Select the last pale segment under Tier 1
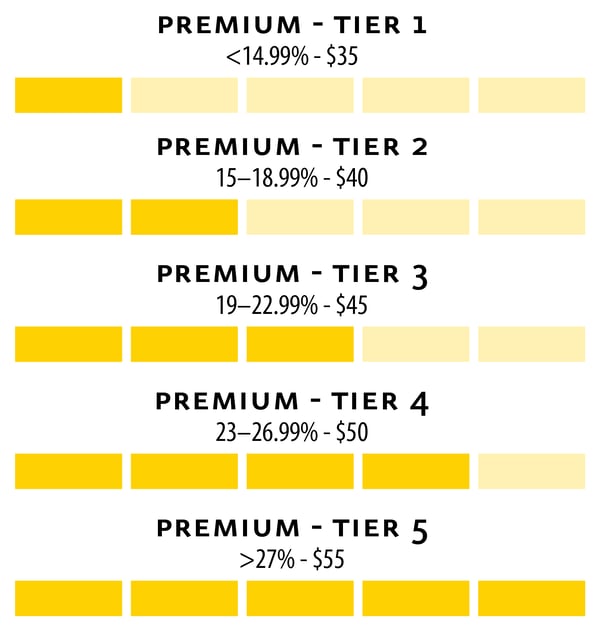This screenshot has height=631, width=600. 531,95
